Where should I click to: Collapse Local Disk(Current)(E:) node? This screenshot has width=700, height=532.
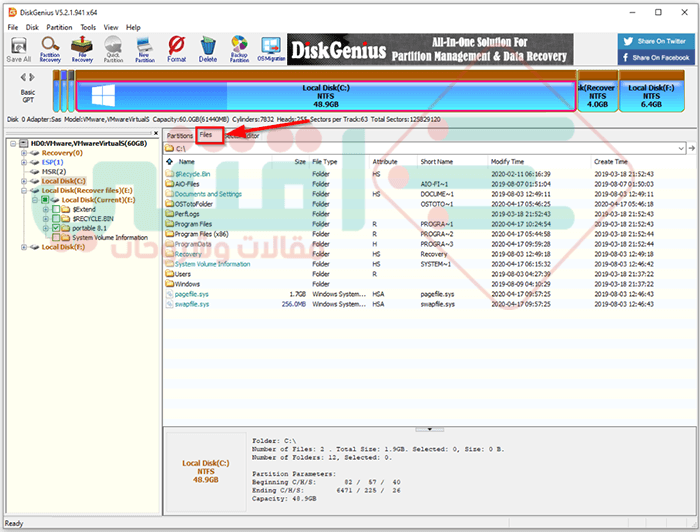pos(35,200)
